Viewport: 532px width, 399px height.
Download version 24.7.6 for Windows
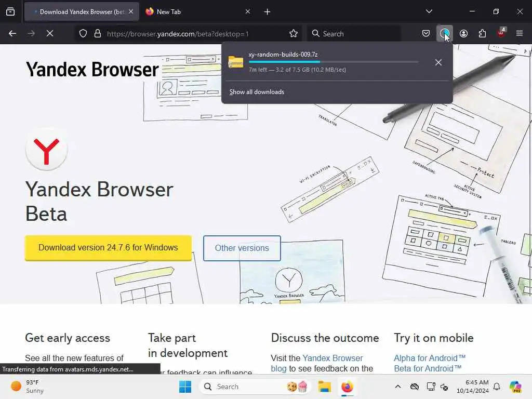pos(108,248)
